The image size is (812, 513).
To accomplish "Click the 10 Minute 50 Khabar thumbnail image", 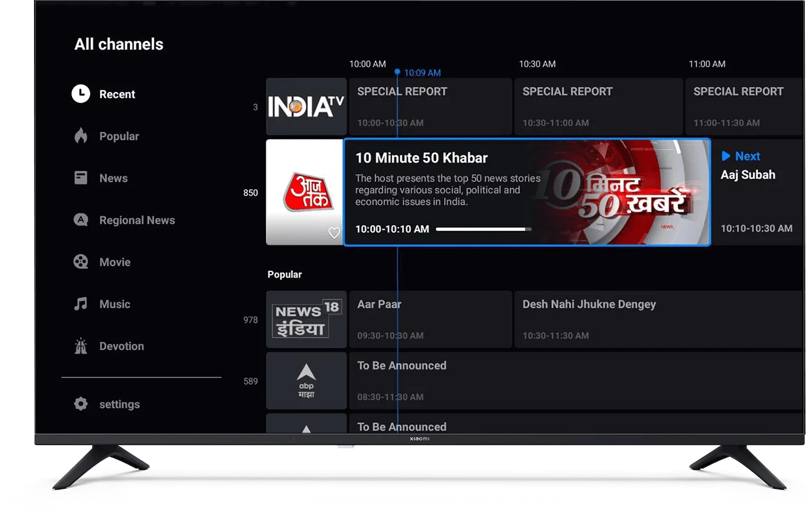I will pos(624,192).
